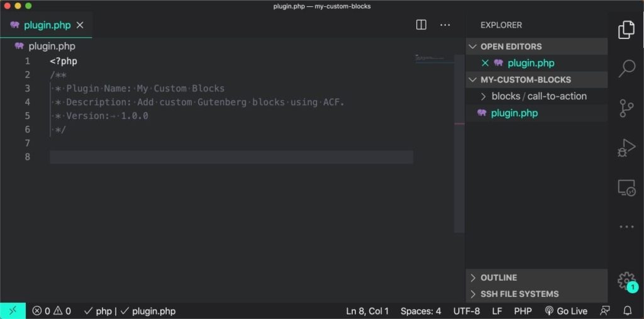
Task: Open notifications bell in status bar
Action: [628, 311]
